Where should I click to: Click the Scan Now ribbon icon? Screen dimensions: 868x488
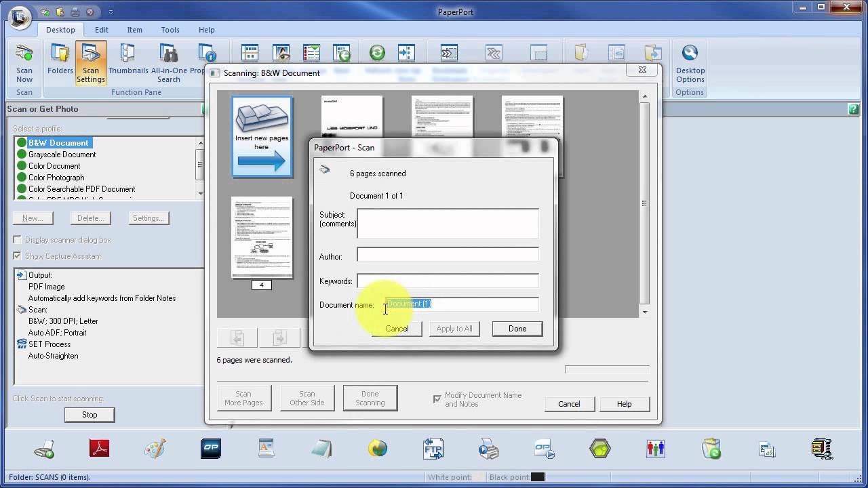(24, 63)
